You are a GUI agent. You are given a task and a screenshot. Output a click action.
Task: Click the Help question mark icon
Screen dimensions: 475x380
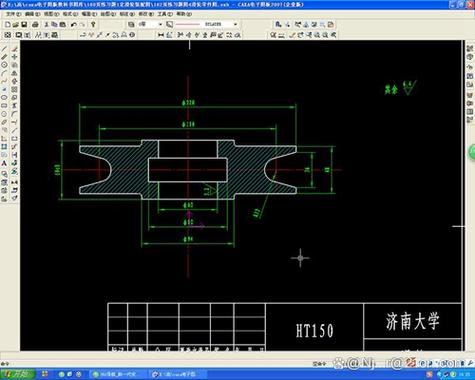(93, 25)
